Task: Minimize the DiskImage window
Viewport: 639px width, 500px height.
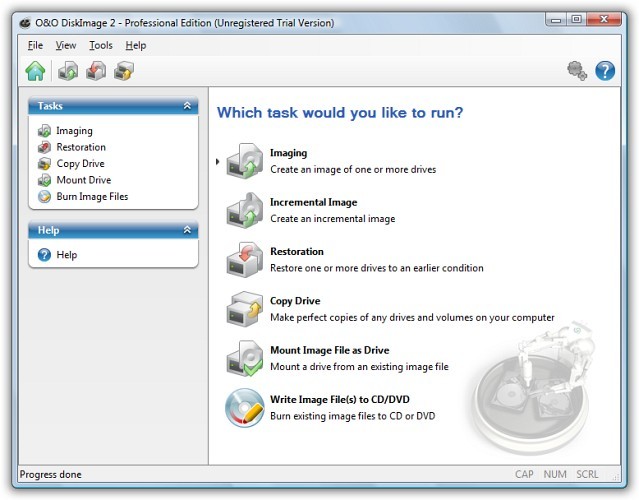Action: tap(556, 20)
